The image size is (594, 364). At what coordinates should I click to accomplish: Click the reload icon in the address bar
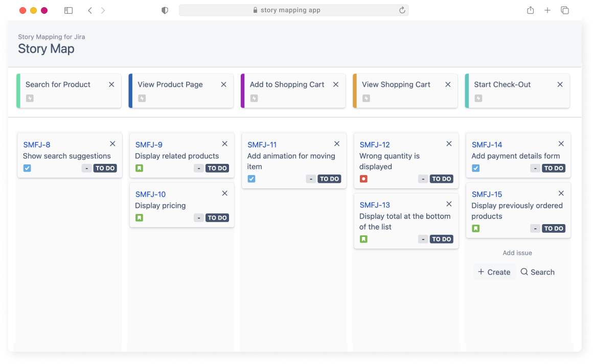click(402, 10)
